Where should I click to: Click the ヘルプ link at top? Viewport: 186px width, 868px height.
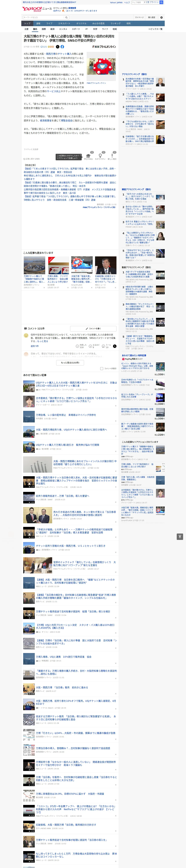click(127, 2)
